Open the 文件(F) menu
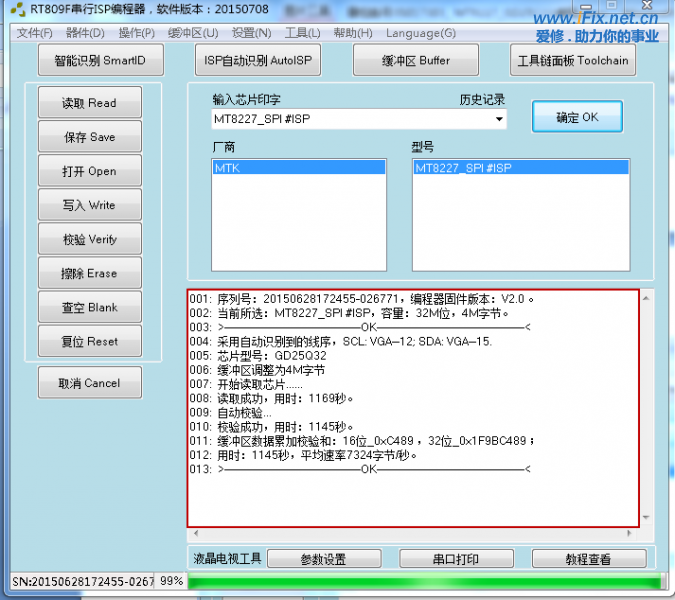The image size is (675, 600). tap(35, 33)
